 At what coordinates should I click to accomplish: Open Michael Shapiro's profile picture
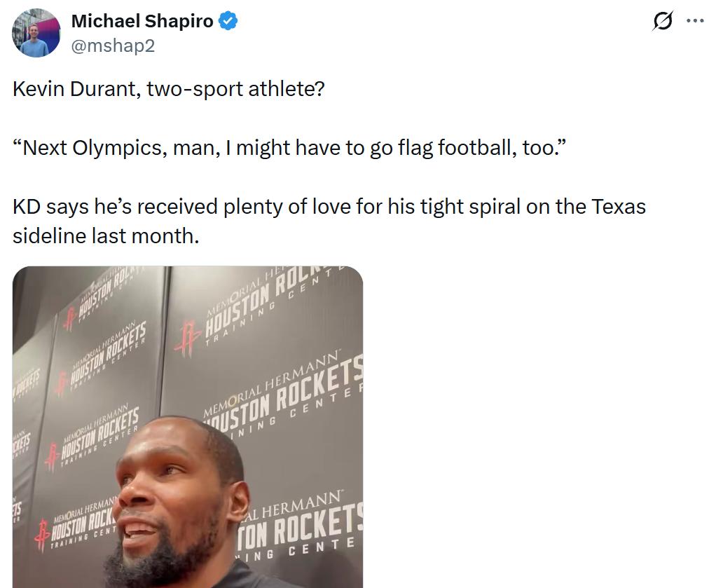[36, 33]
